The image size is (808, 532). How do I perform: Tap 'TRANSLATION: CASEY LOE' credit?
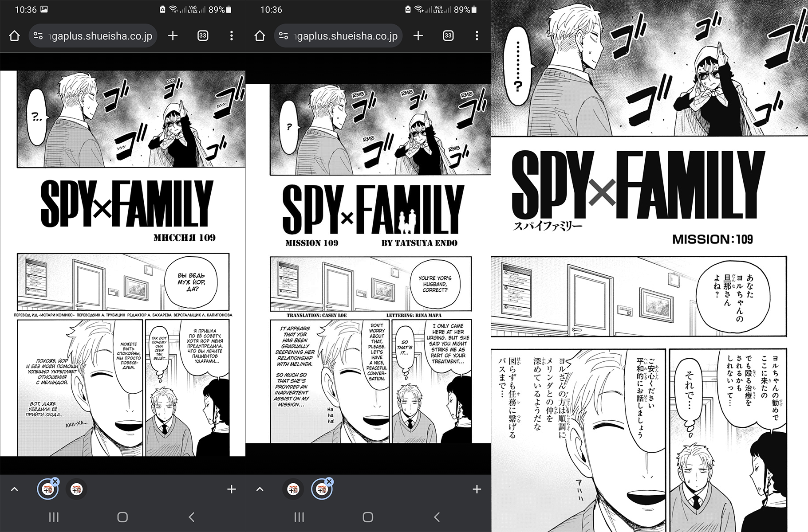[317, 315]
